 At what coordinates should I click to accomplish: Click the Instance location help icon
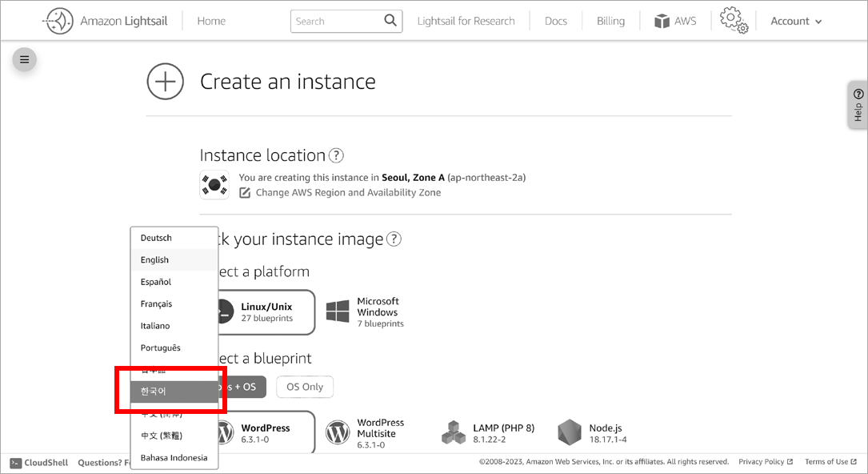336,155
